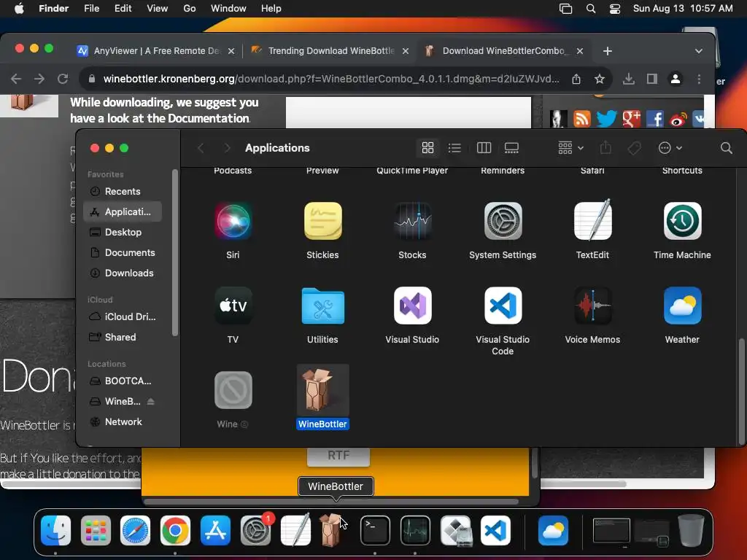This screenshot has width=747, height=560.
Task: Open the Weather app in Finder window
Action: [x=682, y=306]
